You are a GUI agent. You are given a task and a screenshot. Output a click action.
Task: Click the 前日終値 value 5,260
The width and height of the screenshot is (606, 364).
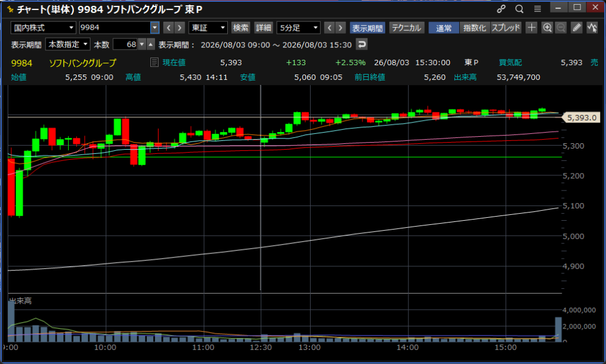(x=435, y=78)
